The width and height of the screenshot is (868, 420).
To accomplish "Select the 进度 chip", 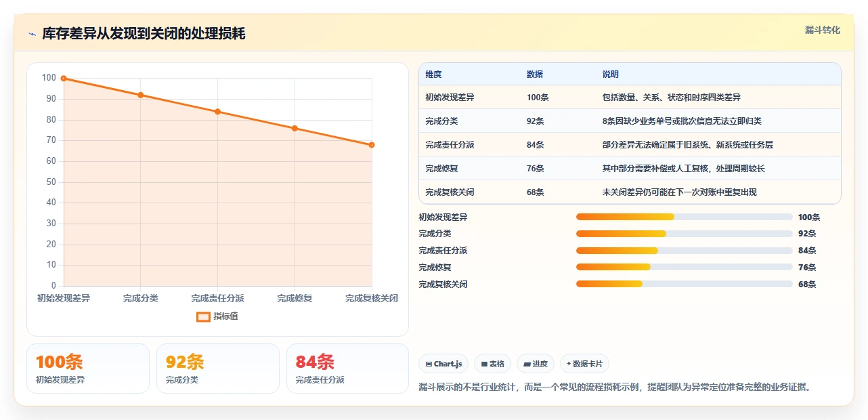I will click(536, 364).
